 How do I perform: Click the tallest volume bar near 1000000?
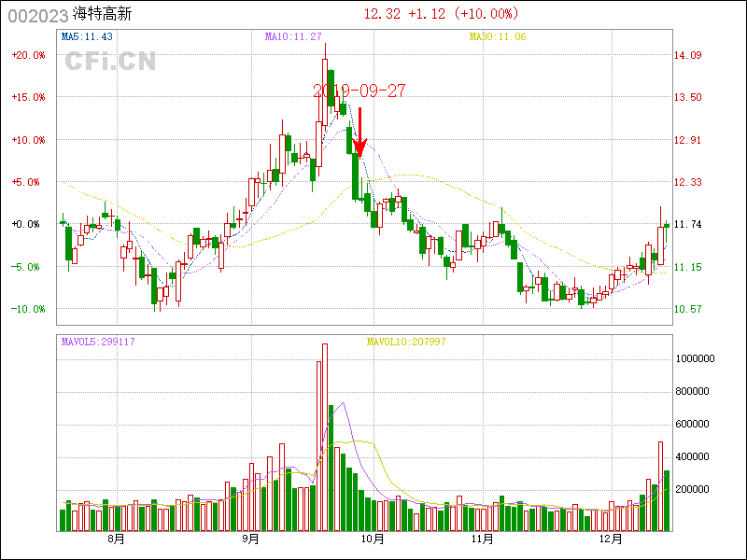325,437
